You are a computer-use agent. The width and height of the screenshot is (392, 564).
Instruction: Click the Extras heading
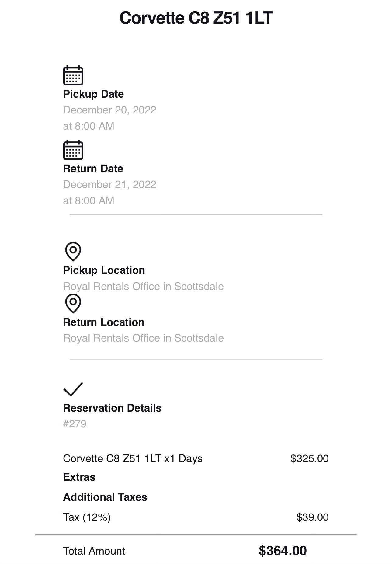point(79,477)
